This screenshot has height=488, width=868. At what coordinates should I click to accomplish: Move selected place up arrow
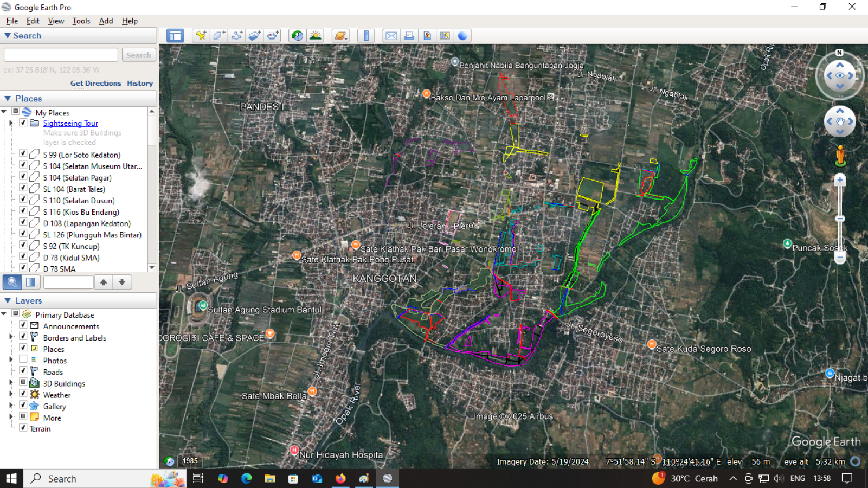104,282
